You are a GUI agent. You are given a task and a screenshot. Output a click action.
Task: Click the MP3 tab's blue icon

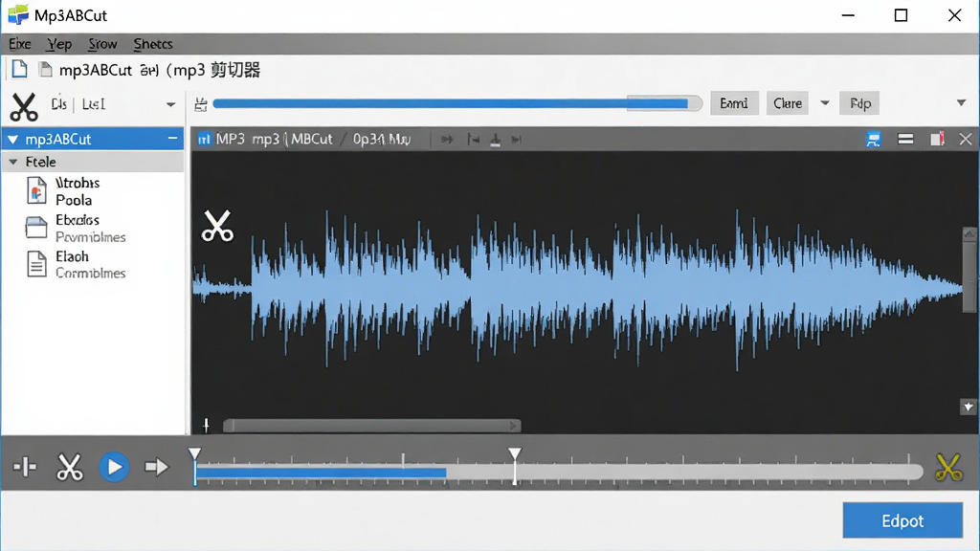tap(205, 140)
